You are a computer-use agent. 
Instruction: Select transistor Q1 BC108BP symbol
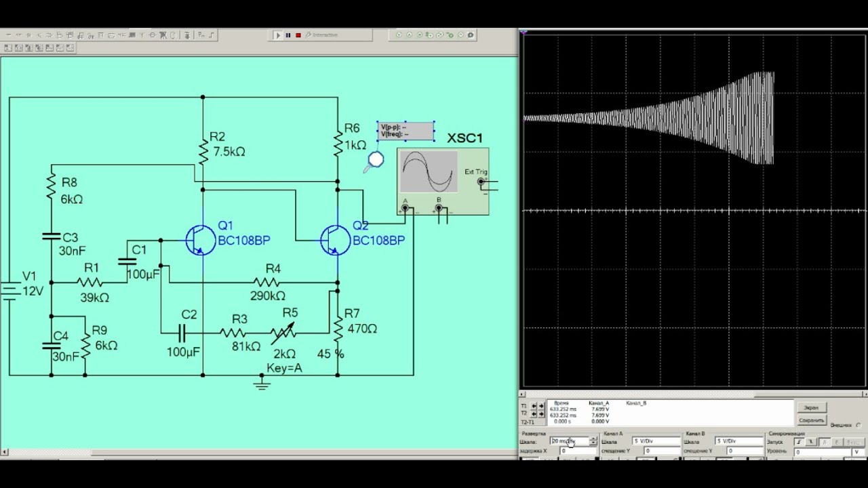(200, 241)
